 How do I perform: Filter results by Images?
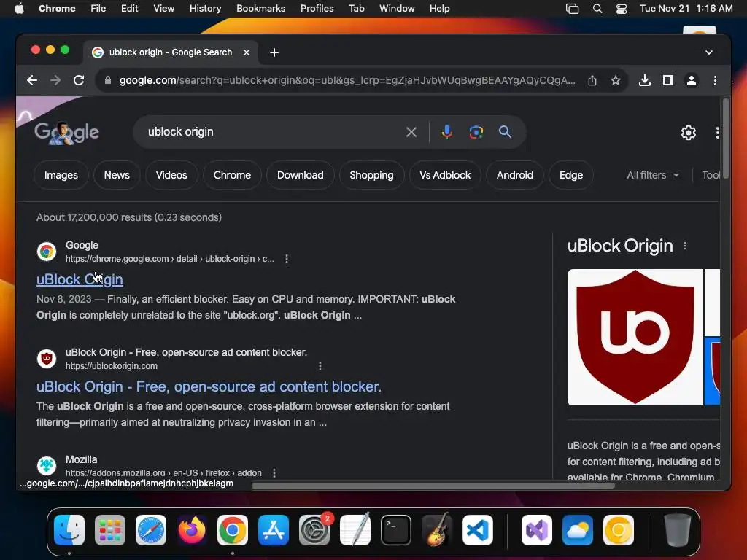pos(61,175)
